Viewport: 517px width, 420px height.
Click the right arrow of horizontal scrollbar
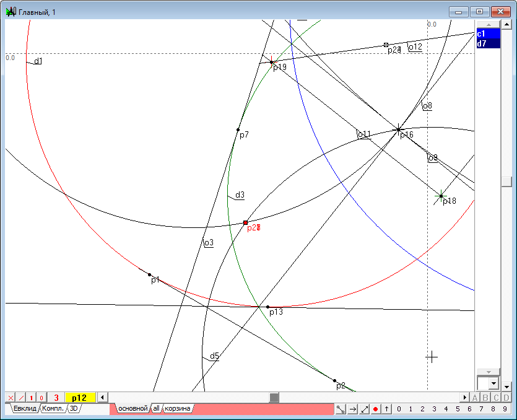point(464,398)
